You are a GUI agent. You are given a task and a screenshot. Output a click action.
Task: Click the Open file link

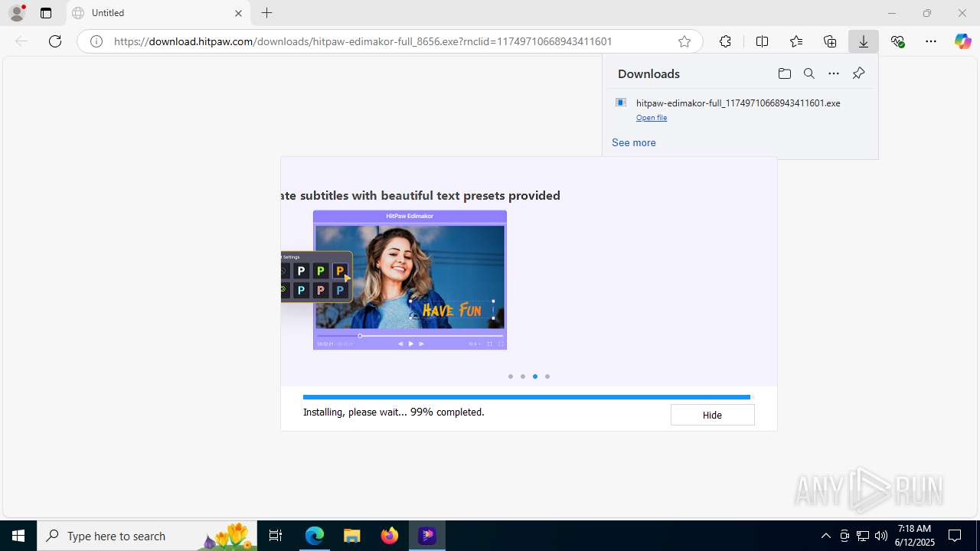tap(652, 118)
